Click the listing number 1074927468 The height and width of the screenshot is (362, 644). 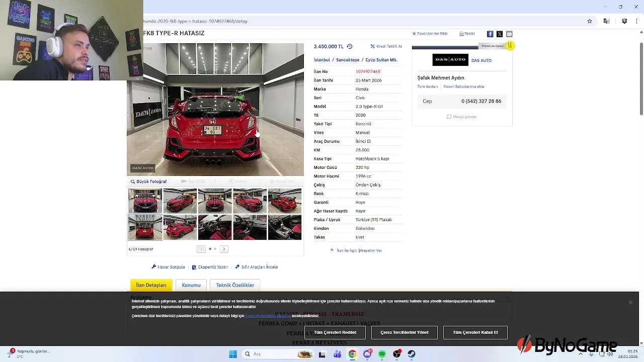tap(368, 71)
